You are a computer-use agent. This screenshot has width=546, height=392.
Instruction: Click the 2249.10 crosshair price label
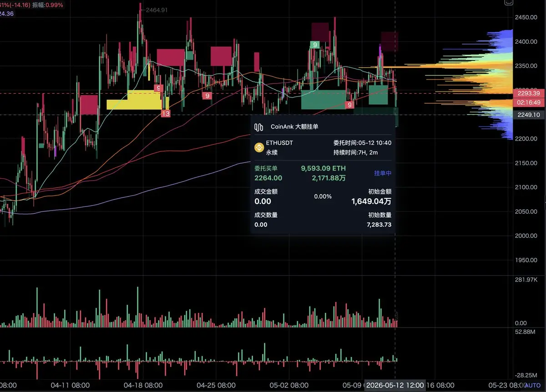[528, 115]
